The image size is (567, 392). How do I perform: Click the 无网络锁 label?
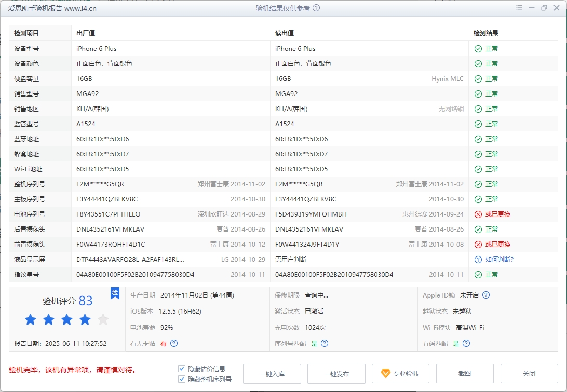[451, 109]
